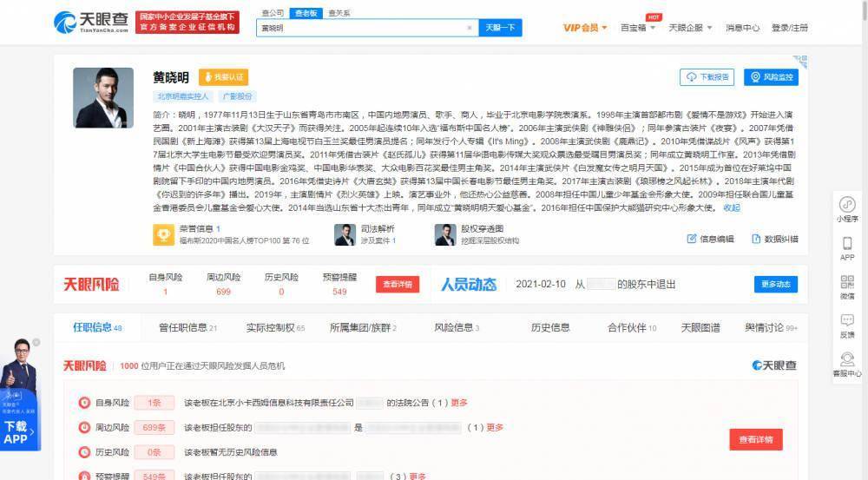868x480 pixels.
Task: Click the 广影股份 tag
Action: tap(237, 96)
